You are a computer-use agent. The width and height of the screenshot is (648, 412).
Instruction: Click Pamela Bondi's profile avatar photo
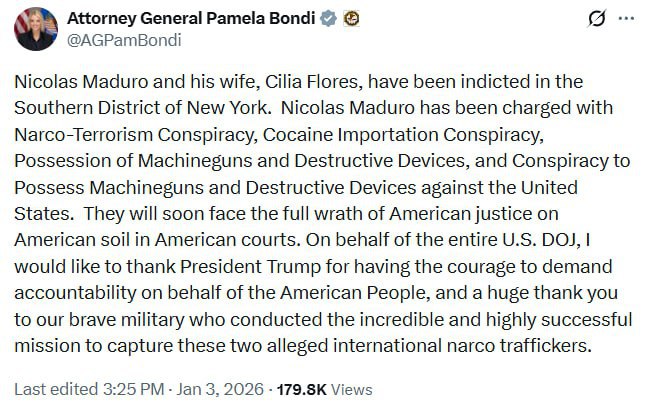[36, 28]
